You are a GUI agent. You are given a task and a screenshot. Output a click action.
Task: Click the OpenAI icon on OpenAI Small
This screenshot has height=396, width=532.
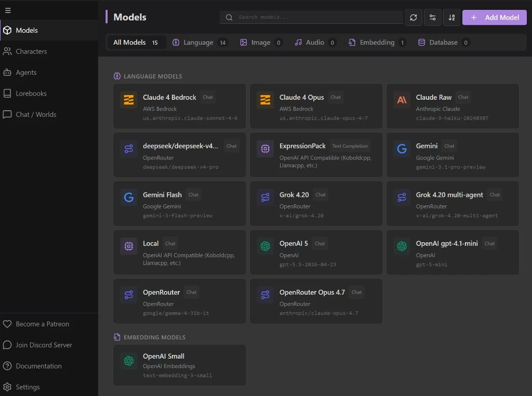click(x=129, y=361)
